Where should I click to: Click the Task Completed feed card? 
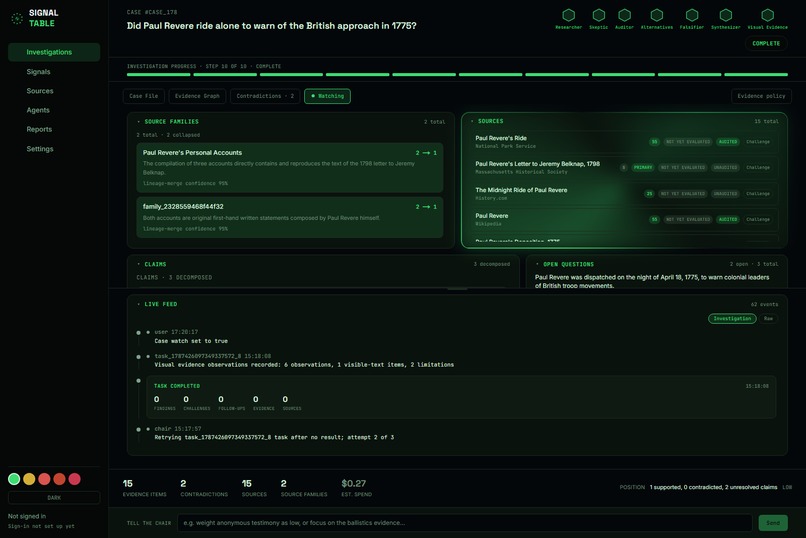[461, 397]
